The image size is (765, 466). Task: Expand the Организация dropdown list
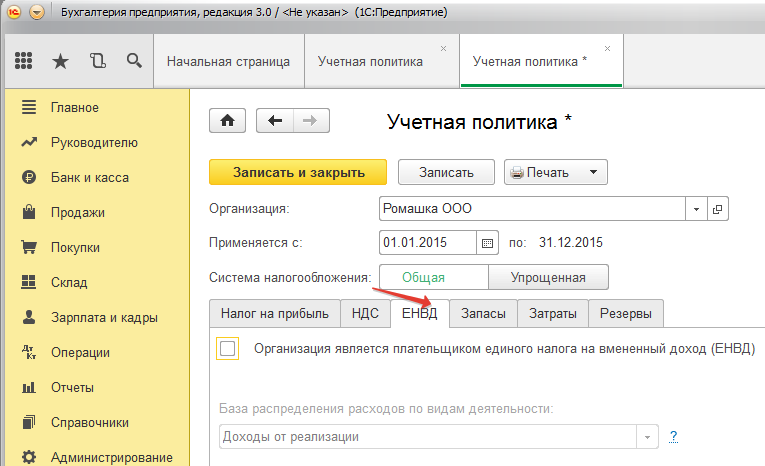[x=695, y=209]
